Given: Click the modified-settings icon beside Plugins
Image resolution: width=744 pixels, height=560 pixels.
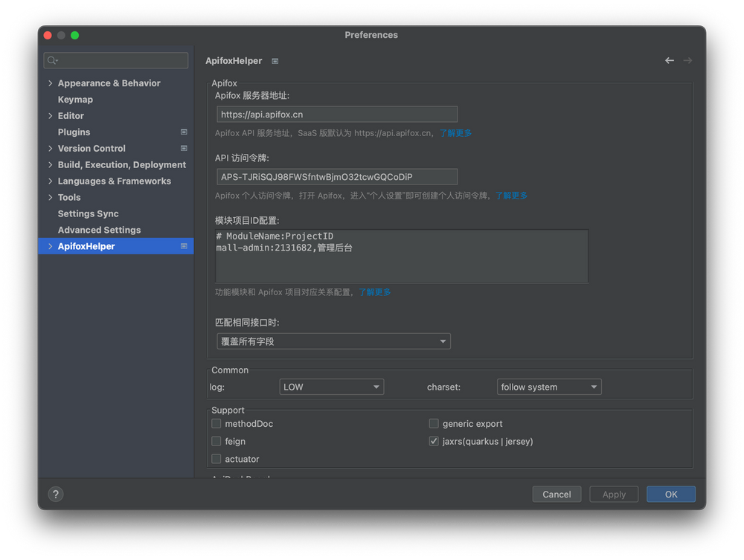Looking at the screenshot, I should (183, 132).
